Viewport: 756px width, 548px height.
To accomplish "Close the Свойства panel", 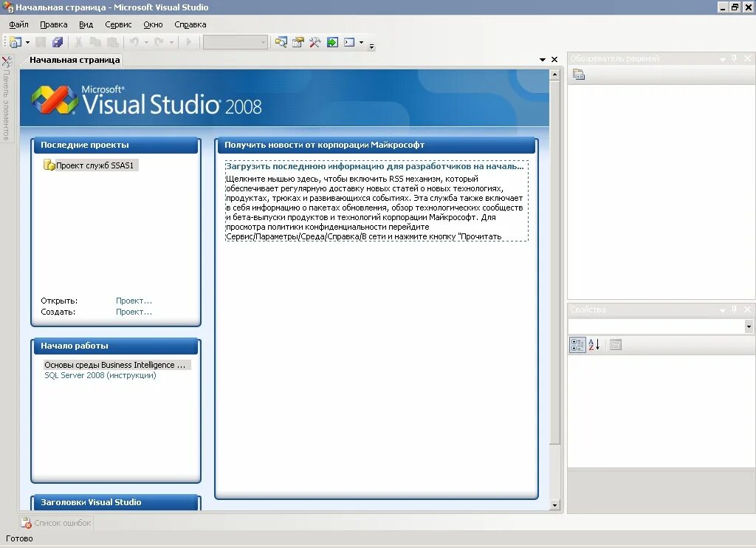I will click(x=747, y=309).
